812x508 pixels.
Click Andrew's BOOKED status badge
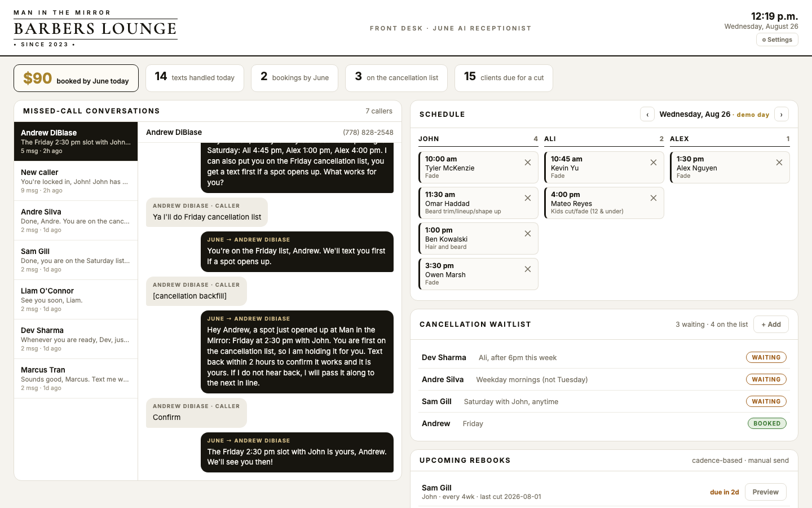pos(767,423)
